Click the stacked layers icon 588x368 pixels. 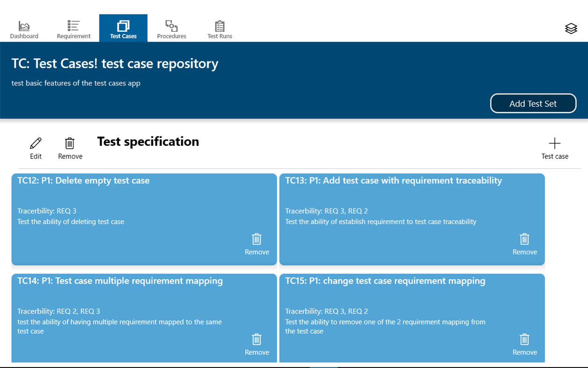coord(571,29)
